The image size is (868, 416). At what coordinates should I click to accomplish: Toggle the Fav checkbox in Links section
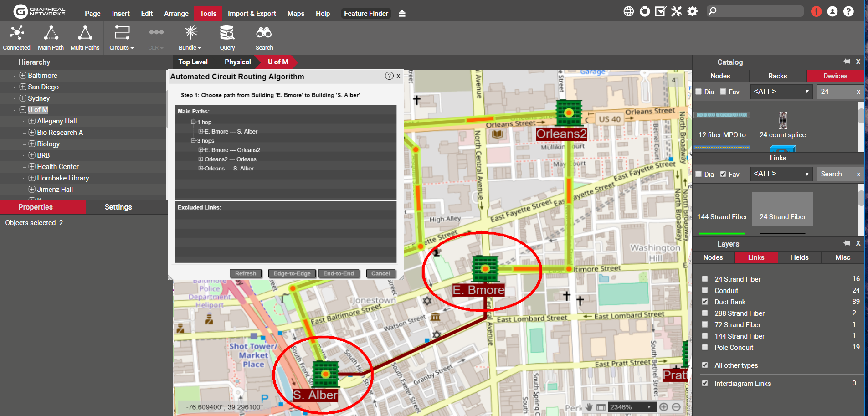(723, 174)
